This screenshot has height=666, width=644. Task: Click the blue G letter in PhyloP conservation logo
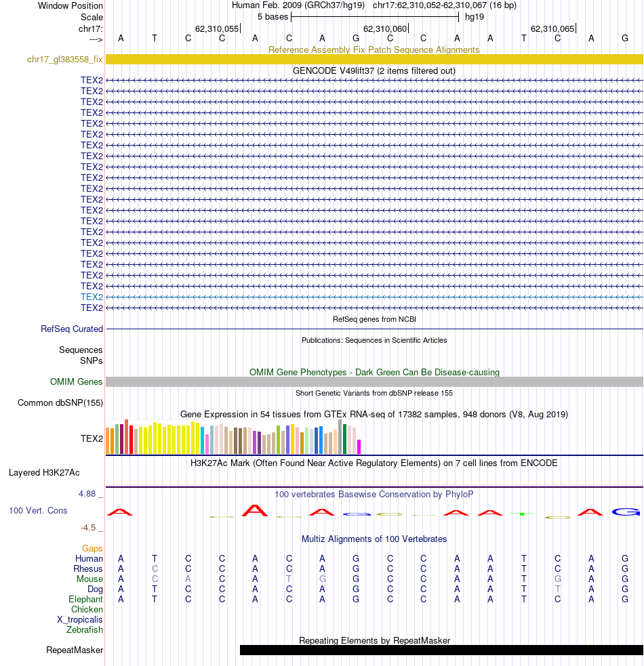[x=625, y=512]
